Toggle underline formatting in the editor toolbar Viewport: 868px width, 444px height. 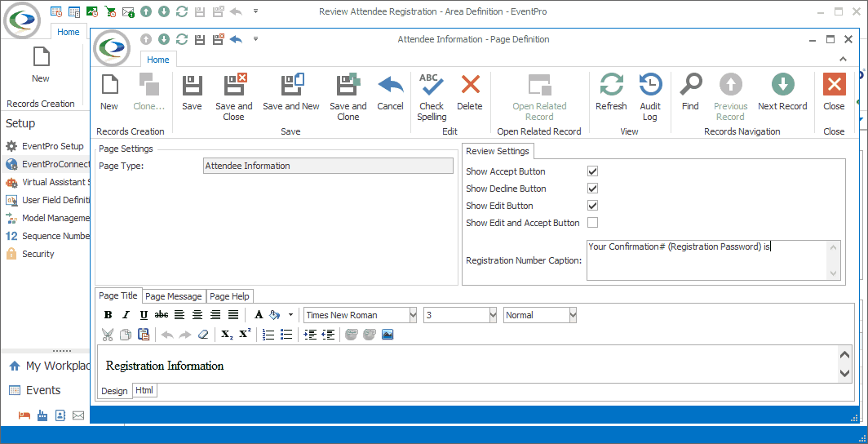(x=144, y=315)
